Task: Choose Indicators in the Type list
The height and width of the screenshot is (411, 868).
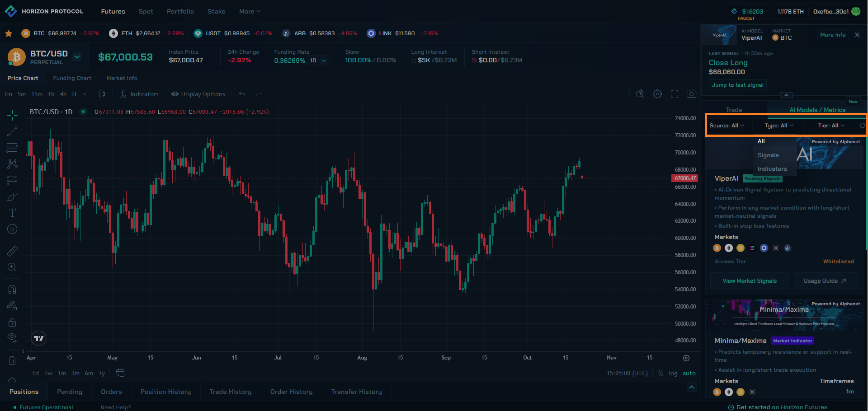Action: 772,169
